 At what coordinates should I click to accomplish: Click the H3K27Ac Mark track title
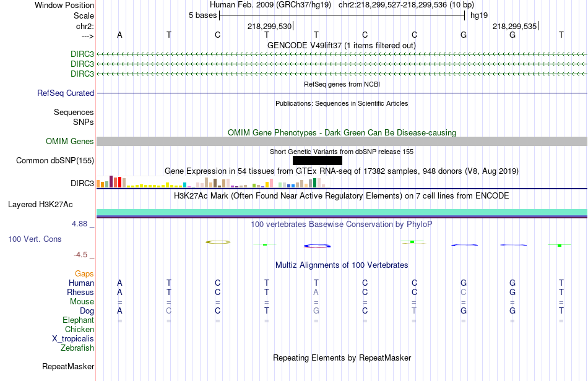[342, 195]
